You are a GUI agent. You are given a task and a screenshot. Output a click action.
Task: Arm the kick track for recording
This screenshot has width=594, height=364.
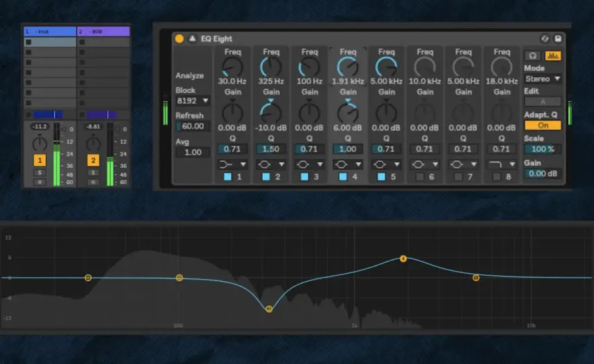(x=39, y=182)
